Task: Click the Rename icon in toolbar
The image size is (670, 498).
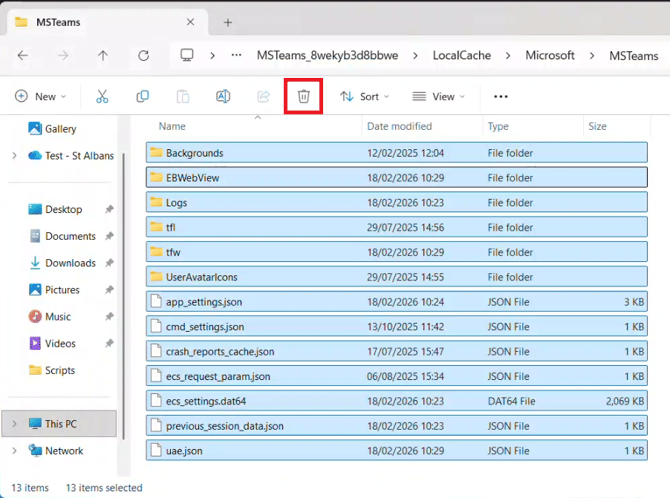Action: (x=223, y=97)
